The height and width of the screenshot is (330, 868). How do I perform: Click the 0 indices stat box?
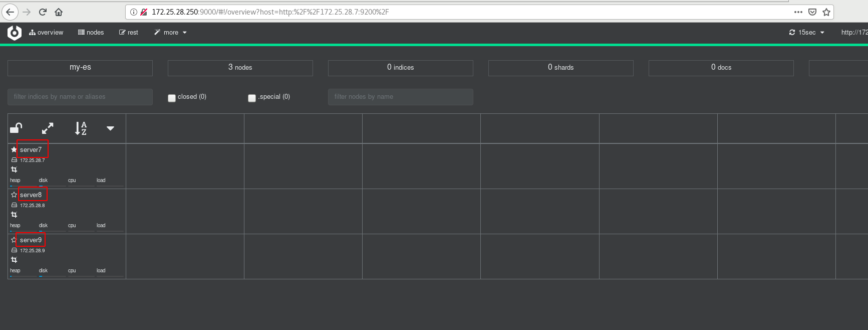click(401, 68)
